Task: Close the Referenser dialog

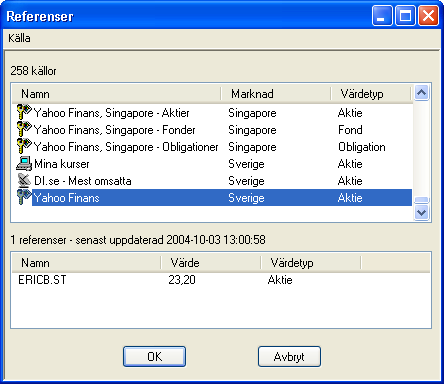Action: pyautogui.click(x=428, y=16)
